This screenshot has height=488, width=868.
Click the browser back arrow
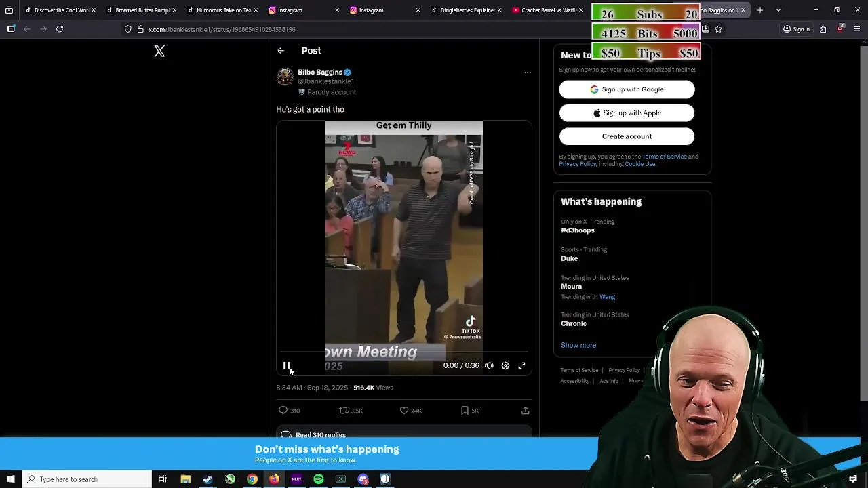pyautogui.click(x=27, y=29)
